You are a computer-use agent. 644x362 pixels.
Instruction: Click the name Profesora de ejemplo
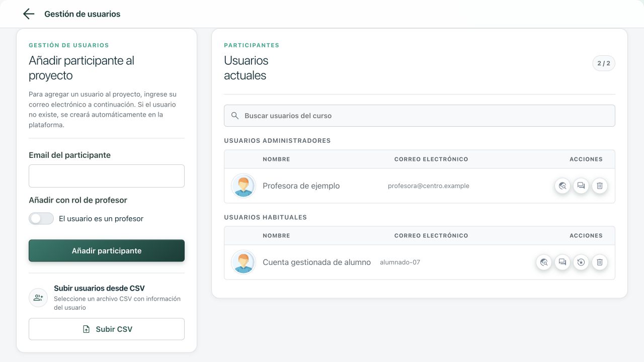click(301, 186)
